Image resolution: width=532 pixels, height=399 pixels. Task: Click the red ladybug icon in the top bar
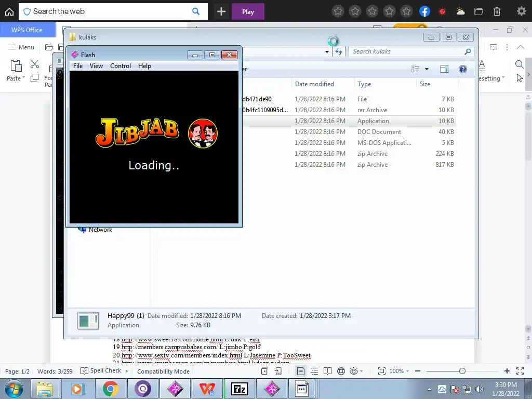coord(442,12)
